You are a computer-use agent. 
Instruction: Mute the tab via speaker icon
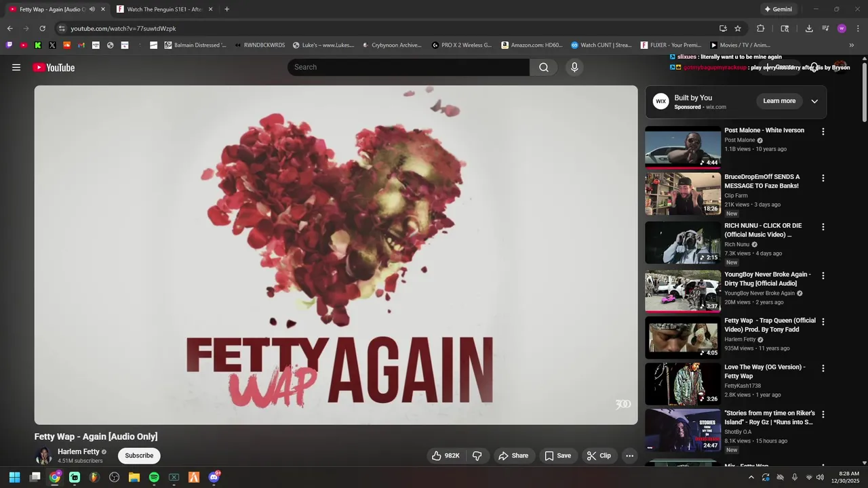92,9
